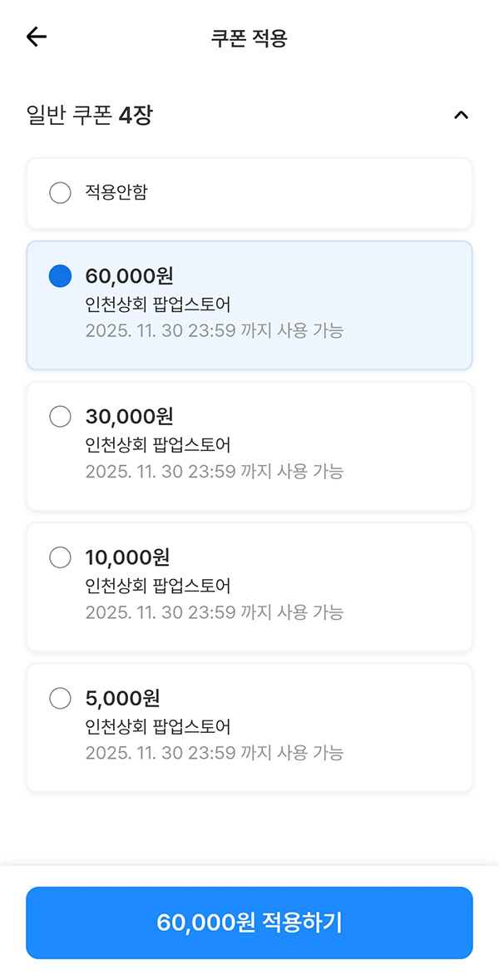This screenshot has height=980, width=499.
Task: Click the store name under 10,000원
Action: coord(158,586)
